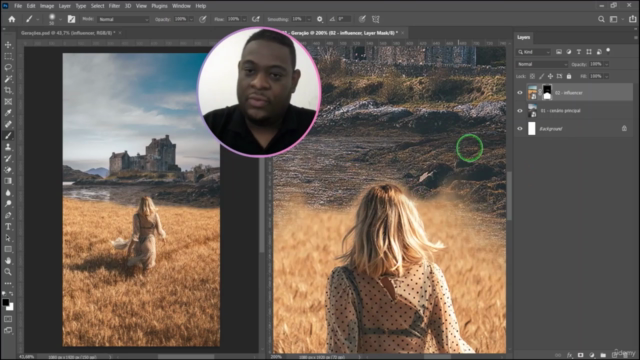Open the Layer menu

click(64, 6)
